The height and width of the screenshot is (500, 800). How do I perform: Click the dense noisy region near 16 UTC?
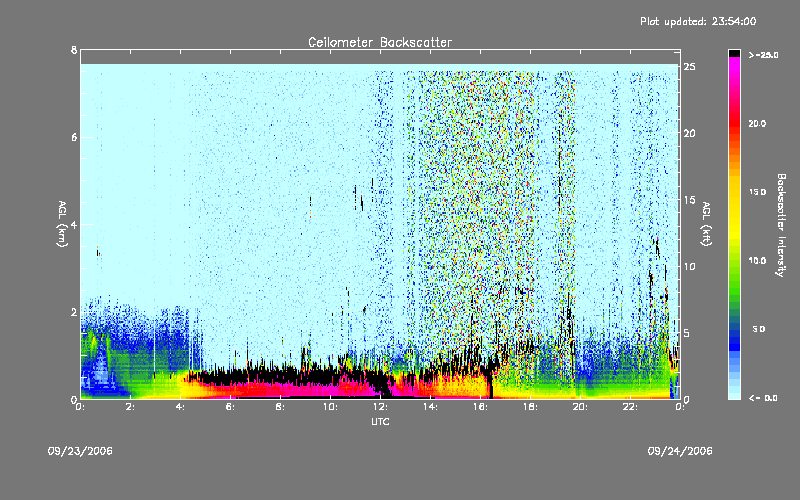click(477, 204)
